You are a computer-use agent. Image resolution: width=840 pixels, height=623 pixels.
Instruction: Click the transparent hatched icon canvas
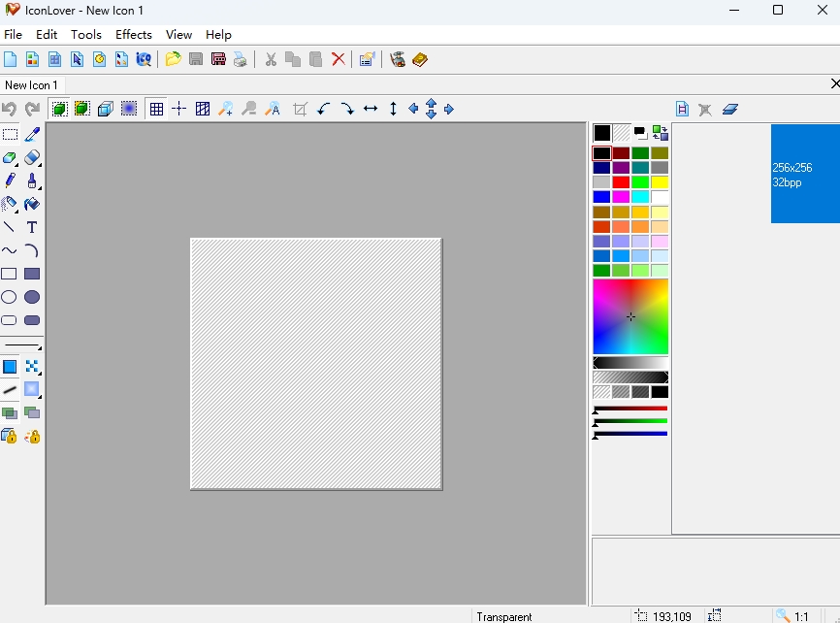tap(316, 364)
